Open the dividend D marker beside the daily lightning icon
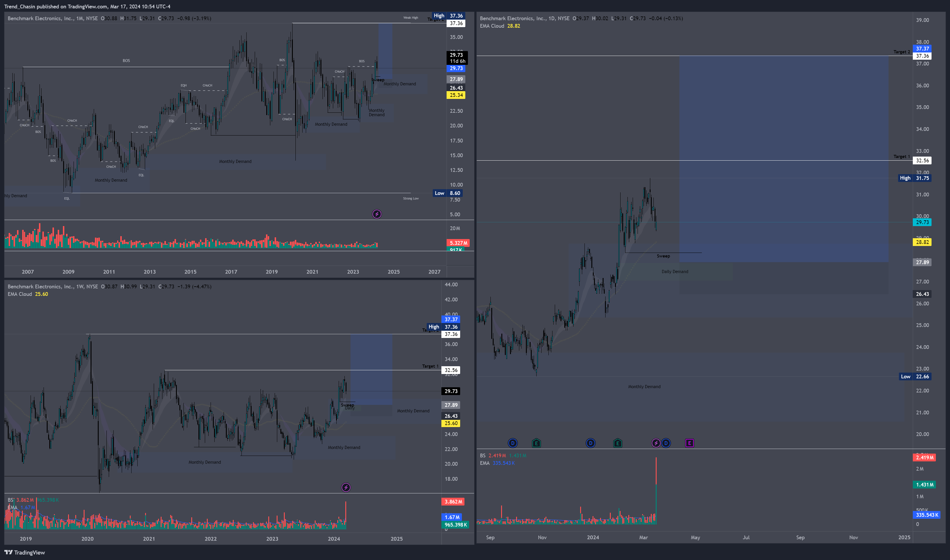The width and height of the screenshot is (950, 560). tap(666, 443)
